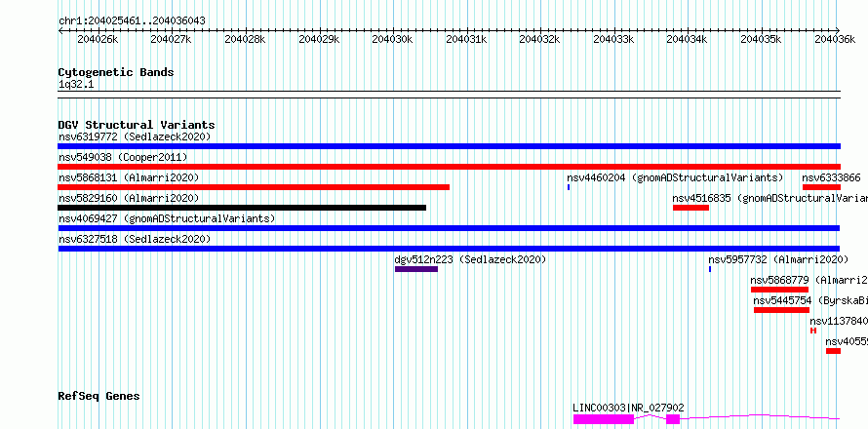This screenshot has width=868, height=429.
Task: Open nsv6327518 (Sedlazeck2020) label
Action: [135, 239]
